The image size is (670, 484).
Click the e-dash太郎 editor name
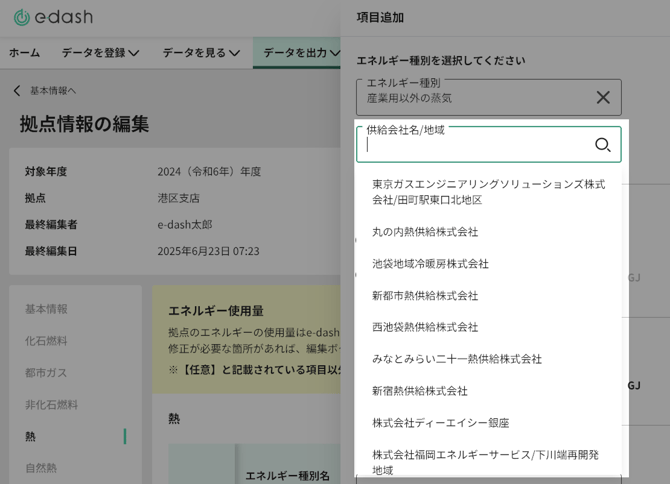pos(185,225)
